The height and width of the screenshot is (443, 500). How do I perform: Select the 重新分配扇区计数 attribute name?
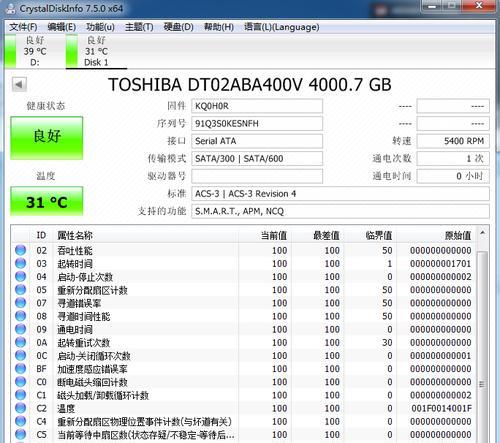(x=92, y=290)
